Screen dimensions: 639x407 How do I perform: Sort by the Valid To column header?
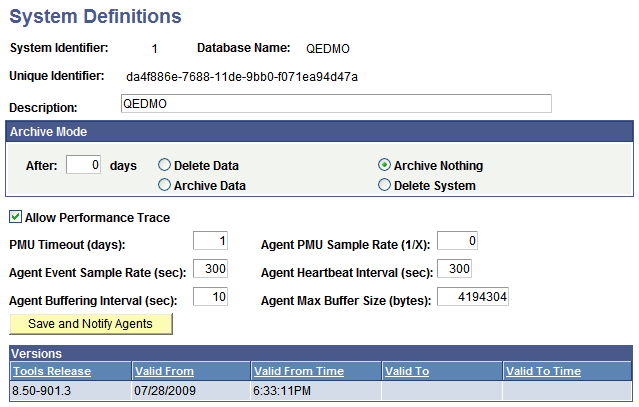tap(407, 371)
